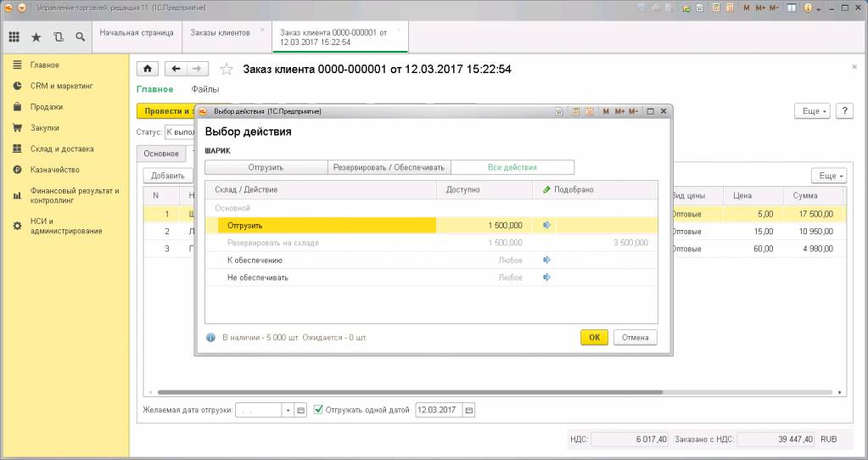The image size is (868, 460).
Task: Open Продажи in the sidebar menu
Action: tap(47, 107)
